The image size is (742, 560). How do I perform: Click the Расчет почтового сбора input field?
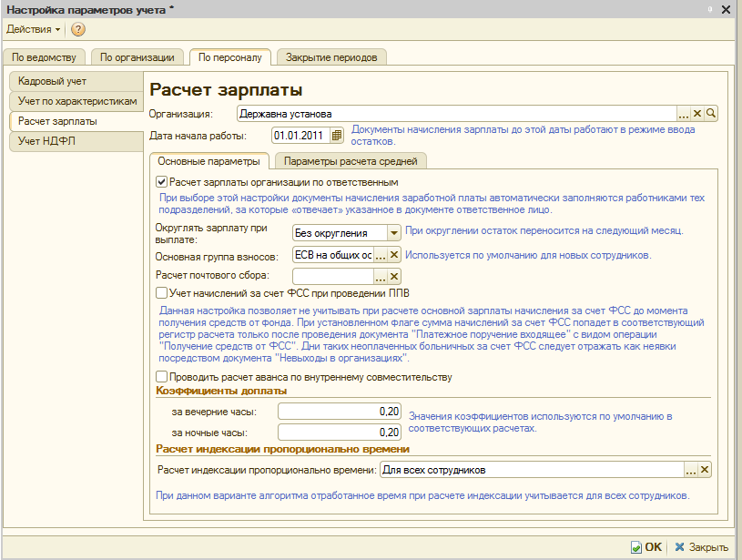(x=333, y=276)
